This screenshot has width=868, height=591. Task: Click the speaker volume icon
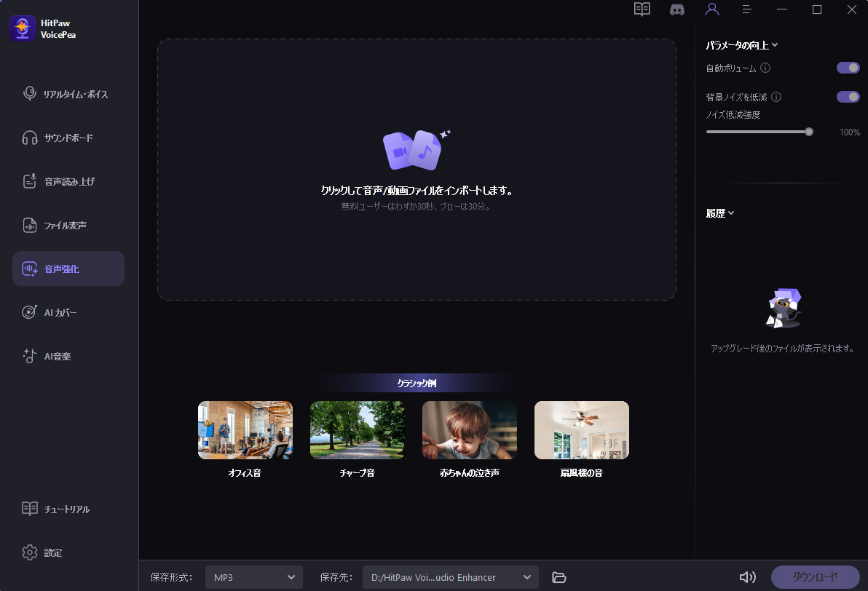(747, 577)
